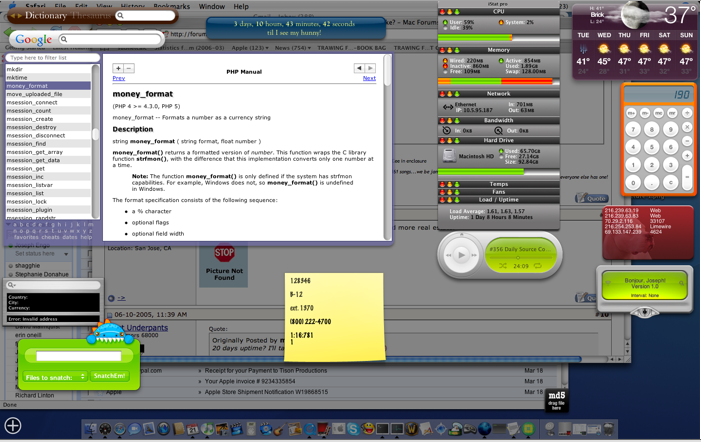This screenshot has width=701, height=442.
Task: Switch Dictionary widget to Thesaurus
Action: [x=91, y=16]
